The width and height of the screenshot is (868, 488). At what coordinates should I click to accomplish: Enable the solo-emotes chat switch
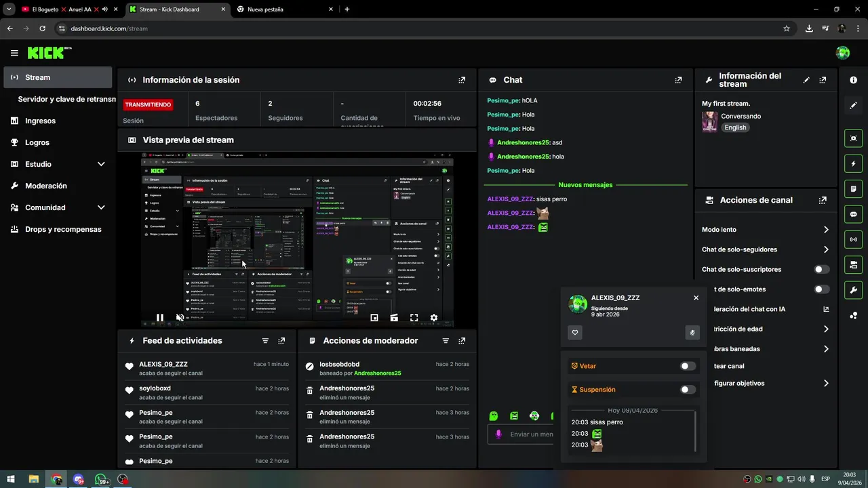(822, 289)
